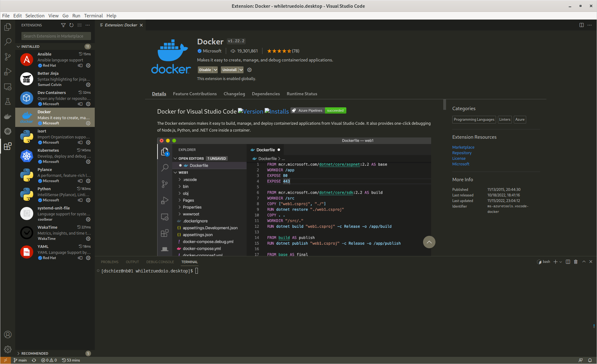Switch to Feature Contributions tab
The width and height of the screenshot is (597, 364).
(195, 94)
